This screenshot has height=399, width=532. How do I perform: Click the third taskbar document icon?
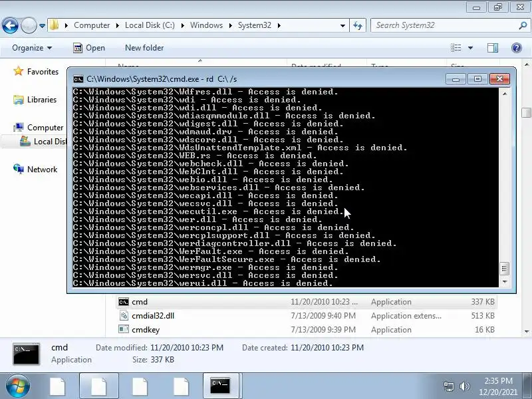(x=140, y=386)
